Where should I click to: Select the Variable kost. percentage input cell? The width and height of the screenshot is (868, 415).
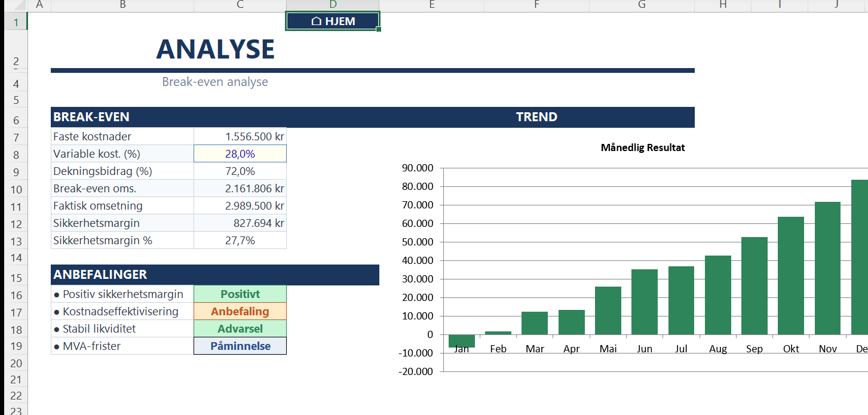pyautogui.click(x=240, y=154)
